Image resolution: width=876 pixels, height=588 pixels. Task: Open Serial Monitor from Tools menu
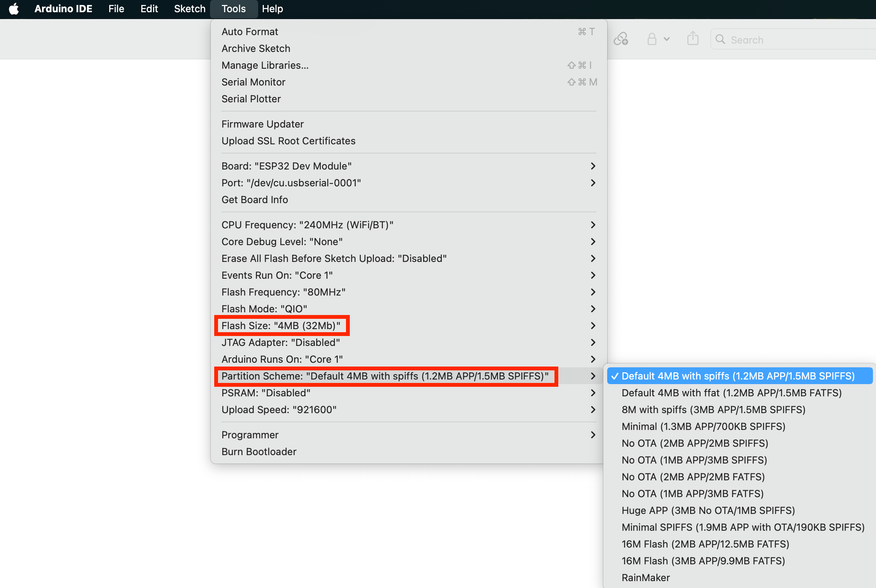253,82
